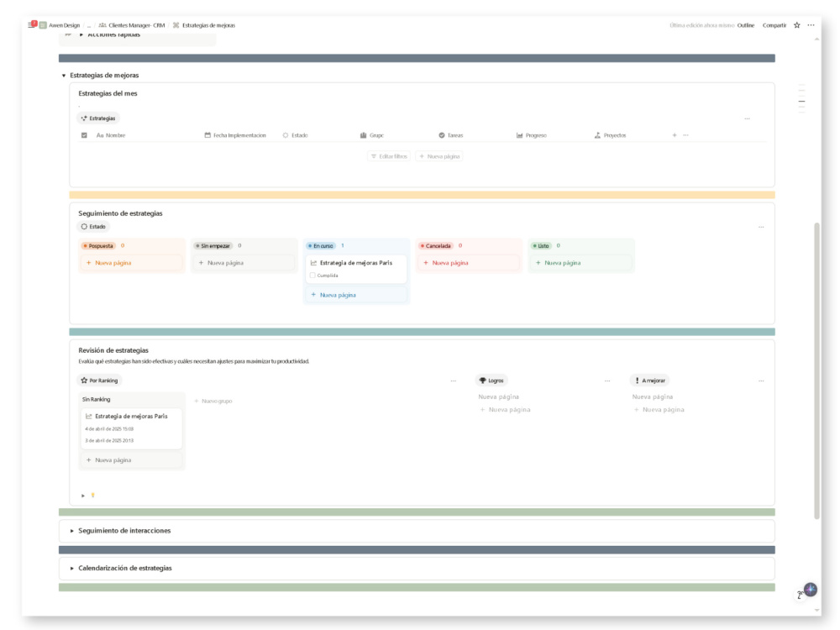Viewport: 840px width, 630px height.
Task: Click Nueva página in Estrategias del mes table
Action: click(x=439, y=156)
